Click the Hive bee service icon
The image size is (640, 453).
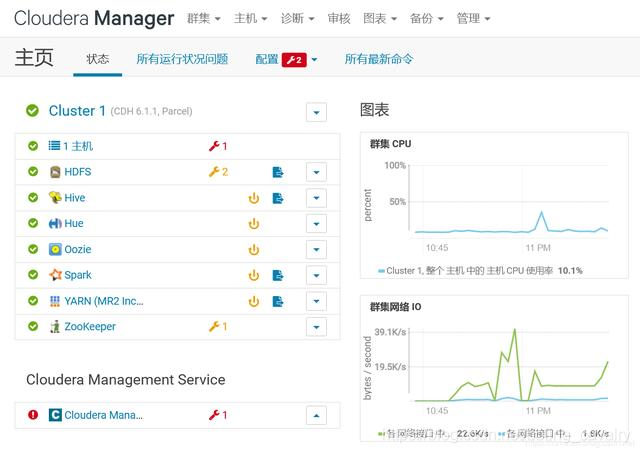(55, 198)
